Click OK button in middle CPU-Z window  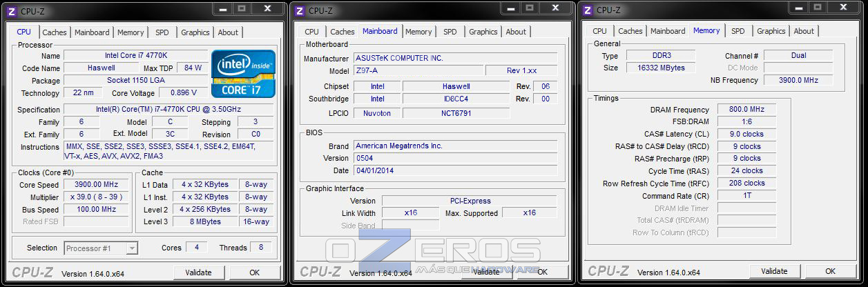click(543, 272)
